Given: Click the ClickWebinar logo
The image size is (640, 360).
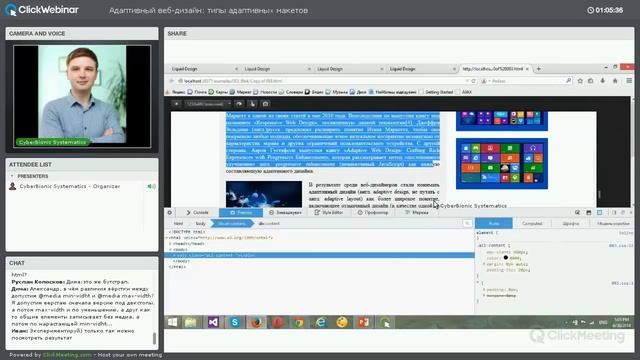Looking at the screenshot, I should 42,10.
